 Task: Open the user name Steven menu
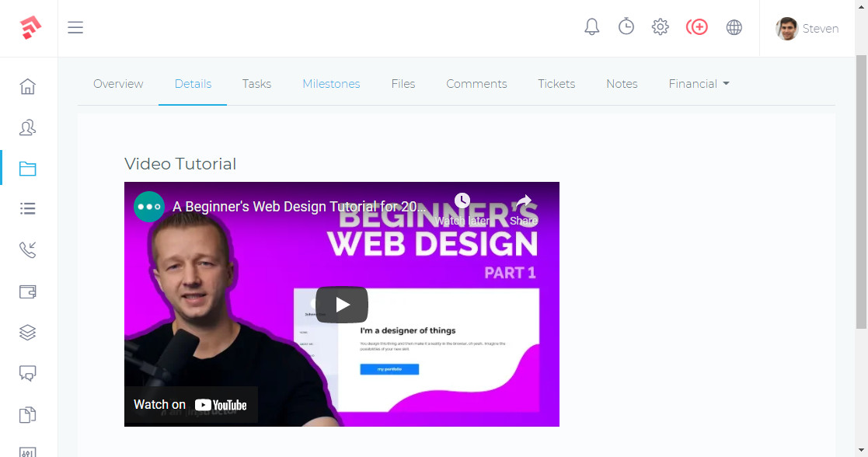[x=821, y=29]
